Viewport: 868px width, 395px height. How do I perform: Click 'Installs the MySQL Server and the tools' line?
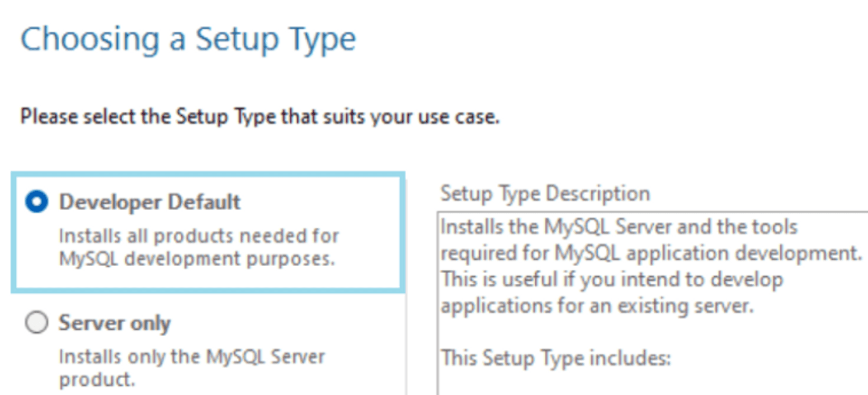pos(619,227)
